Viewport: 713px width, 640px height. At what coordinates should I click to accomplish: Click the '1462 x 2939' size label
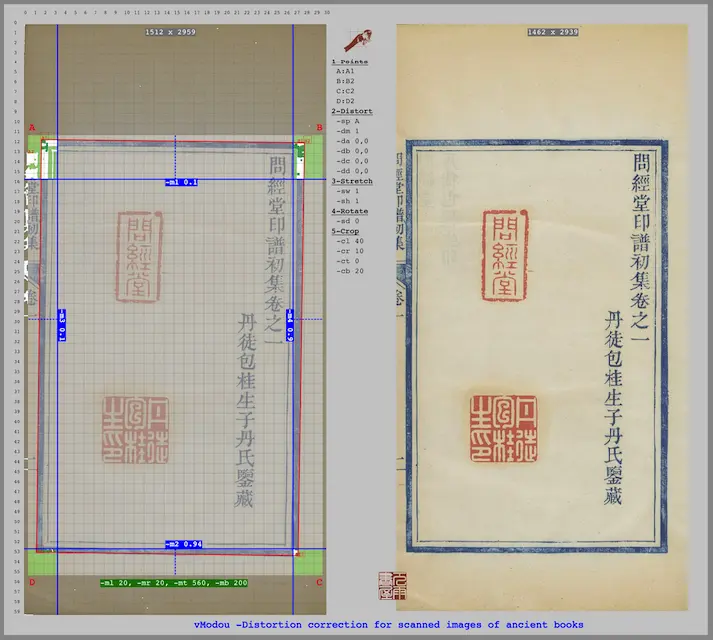[553, 32]
